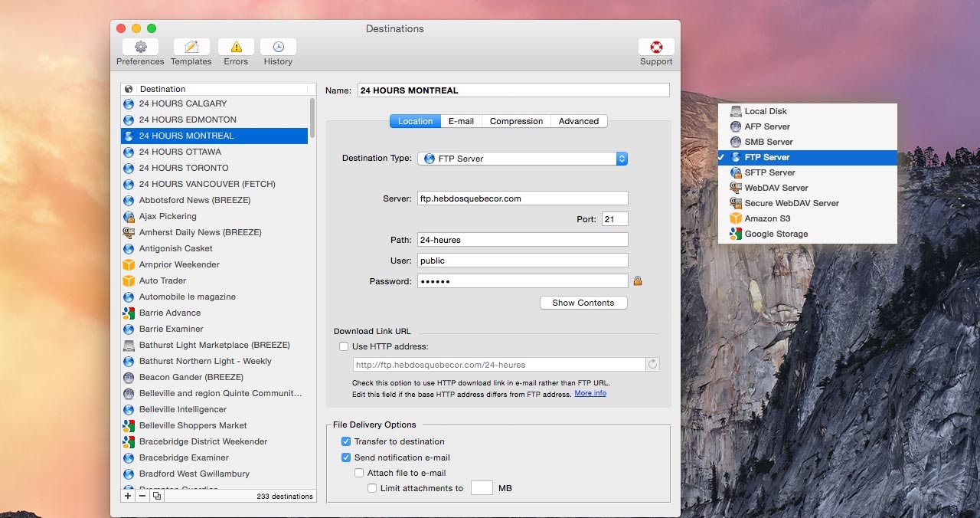Enable Attach file to e-mail
Image resolution: width=980 pixels, height=518 pixels.
click(x=359, y=473)
